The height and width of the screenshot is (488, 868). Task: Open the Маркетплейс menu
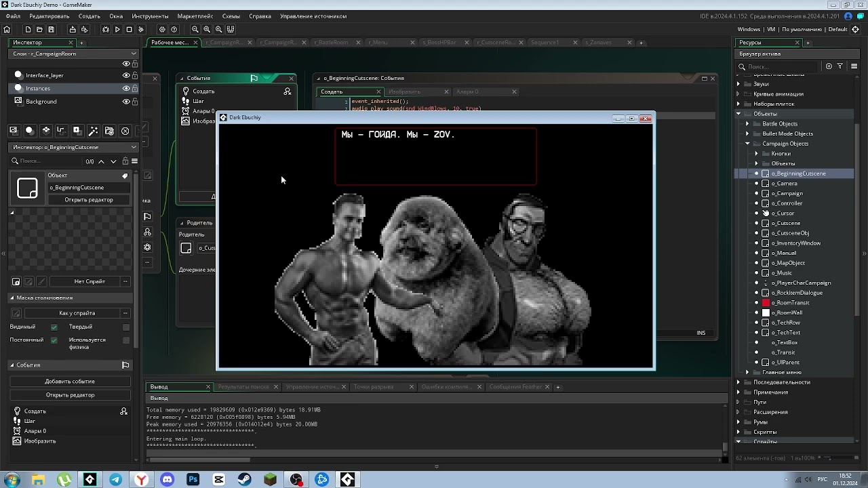[195, 16]
